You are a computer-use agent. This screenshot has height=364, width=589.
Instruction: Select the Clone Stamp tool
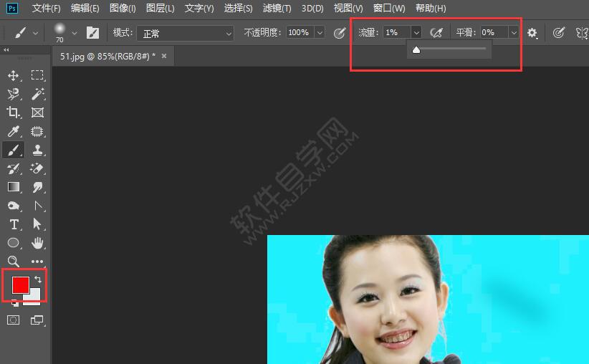37,150
